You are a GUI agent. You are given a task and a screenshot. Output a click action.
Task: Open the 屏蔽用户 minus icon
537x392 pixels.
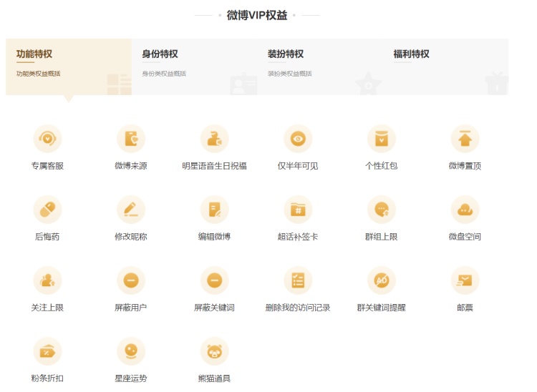(x=131, y=280)
